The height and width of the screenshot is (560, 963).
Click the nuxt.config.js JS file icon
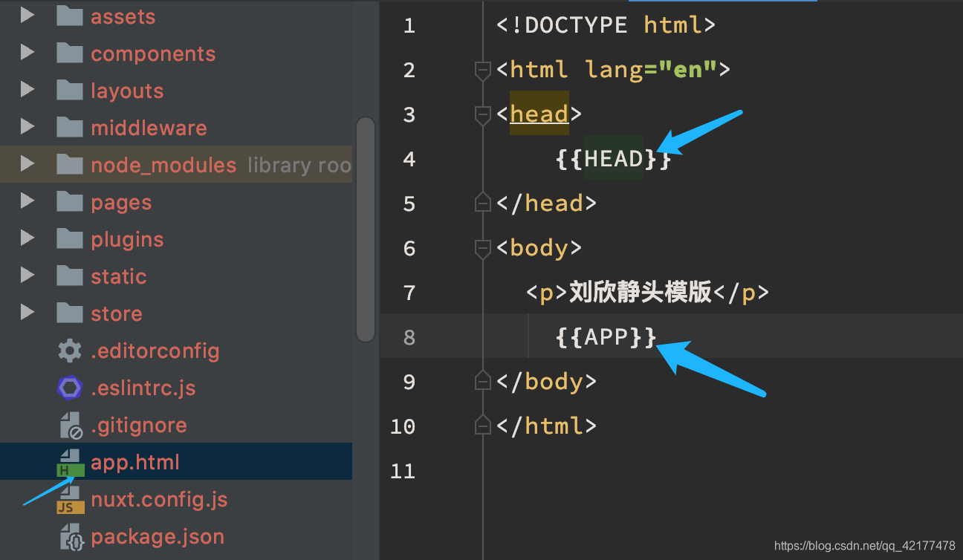point(70,501)
